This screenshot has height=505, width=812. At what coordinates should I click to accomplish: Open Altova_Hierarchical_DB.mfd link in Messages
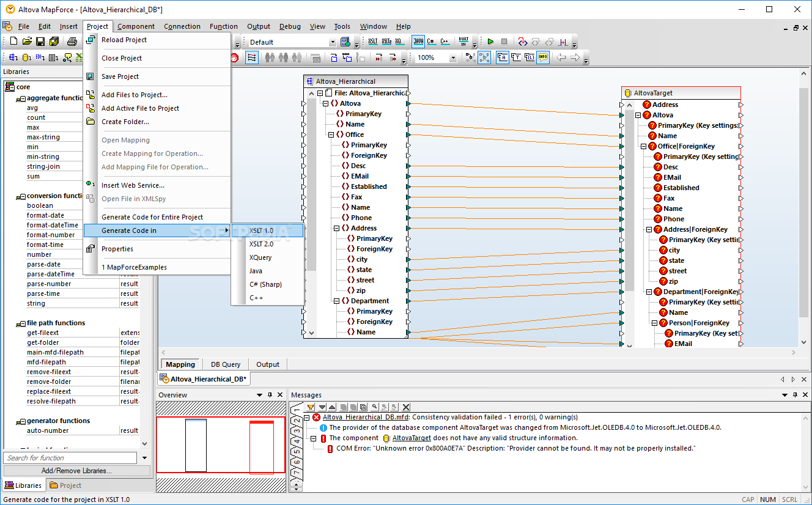[x=366, y=417]
